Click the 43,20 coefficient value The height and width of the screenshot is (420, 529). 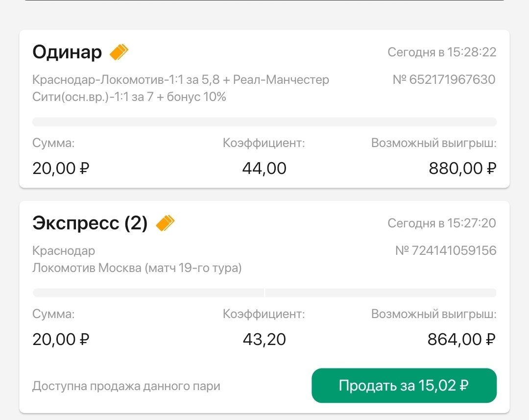pos(264,339)
